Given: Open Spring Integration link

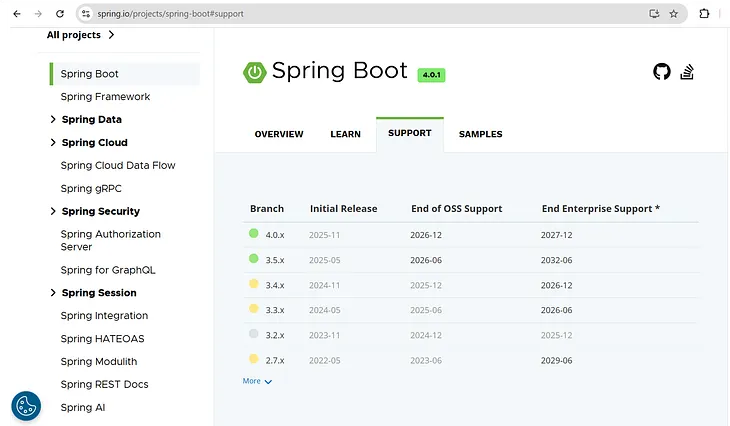Looking at the screenshot, I should click(104, 316).
